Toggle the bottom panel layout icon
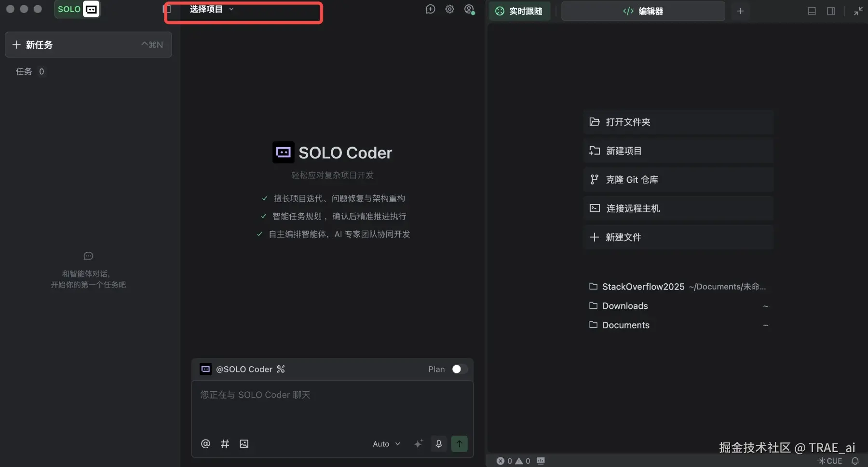868x467 pixels. tap(812, 11)
